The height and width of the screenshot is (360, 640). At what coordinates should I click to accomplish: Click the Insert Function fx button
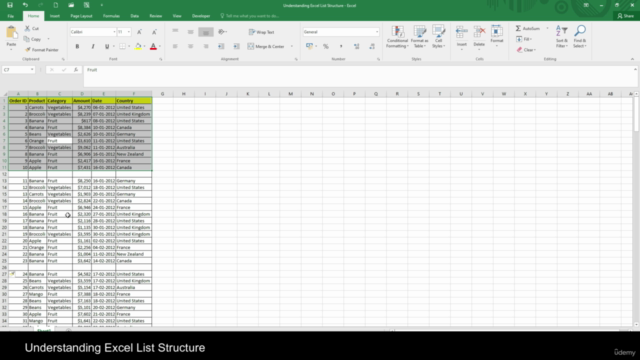pyautogui.click(x=76, y=70)
